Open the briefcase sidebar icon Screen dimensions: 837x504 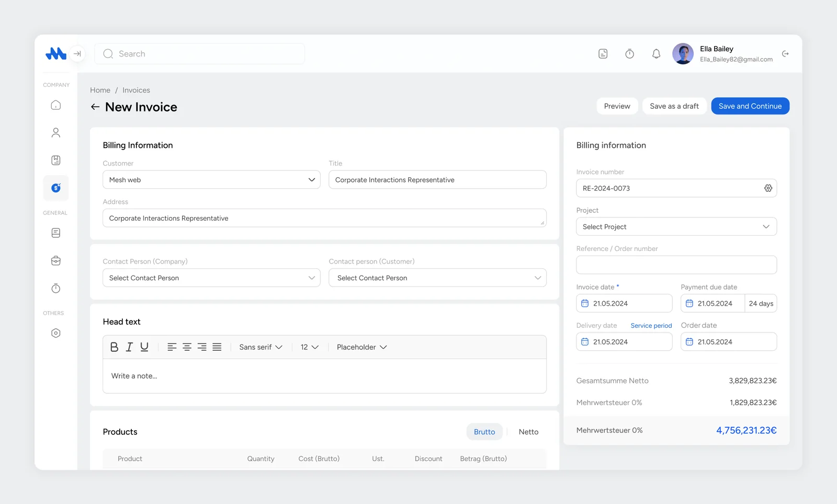click(x=56, y=260)
